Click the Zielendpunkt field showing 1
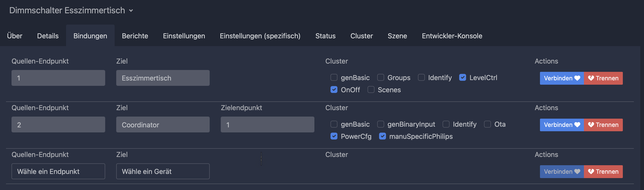 click(x=267, y=125)
